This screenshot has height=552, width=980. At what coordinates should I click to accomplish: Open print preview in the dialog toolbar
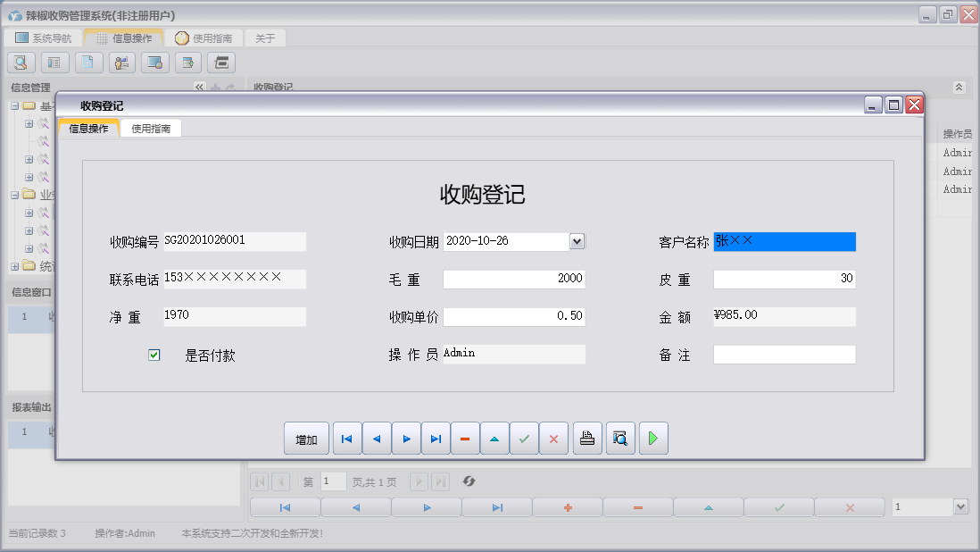click(x=620, y=438)
